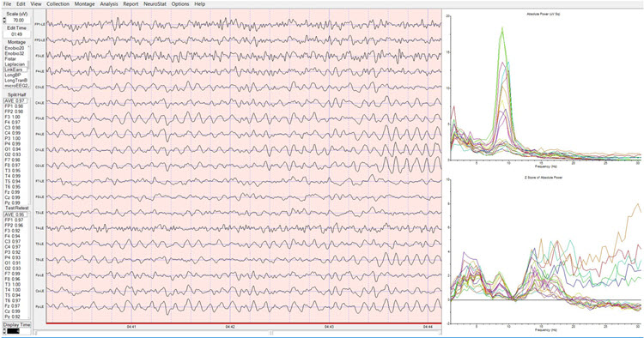
Task: Click the 04:41 time marker
Action: pos(131,327)
